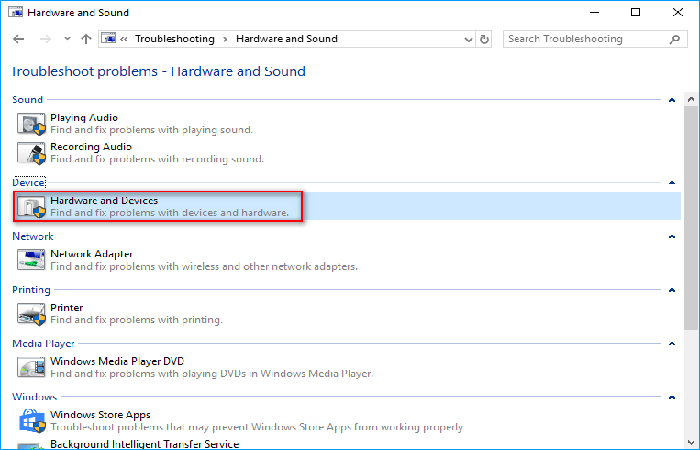
Task: Click the Control Panel icon in address bar
Action: pyautogui.click(x=108, y=39)
